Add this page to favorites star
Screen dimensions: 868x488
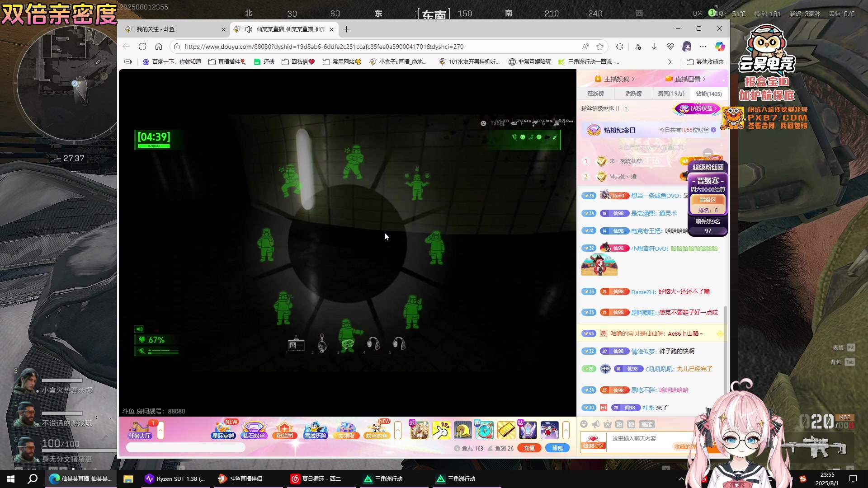click(600, 47)
